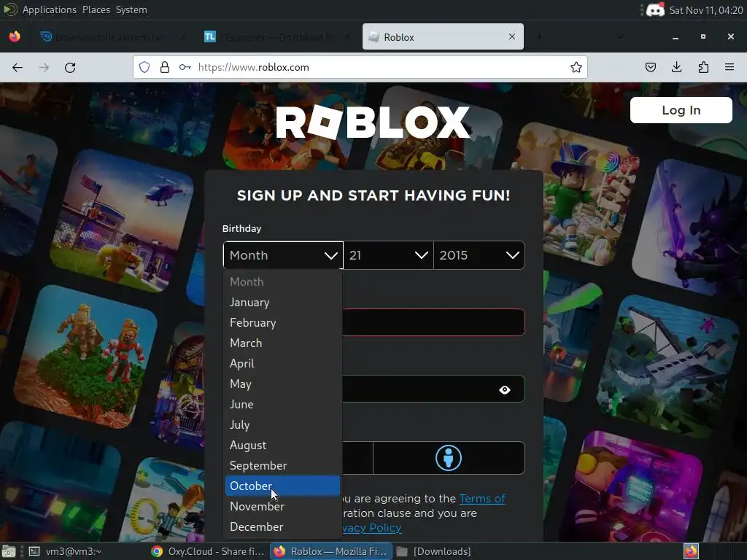Choose April from the month list
This screenshot has height=560, width=747.
[282, 364]
